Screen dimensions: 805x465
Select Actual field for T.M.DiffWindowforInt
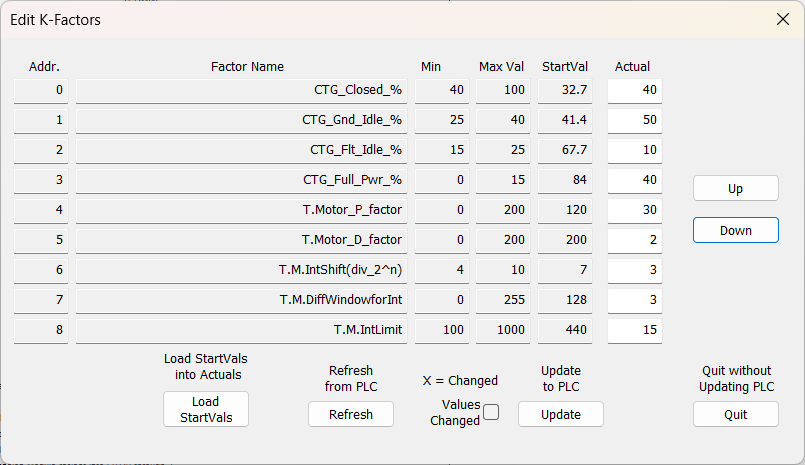click(635, 300)
